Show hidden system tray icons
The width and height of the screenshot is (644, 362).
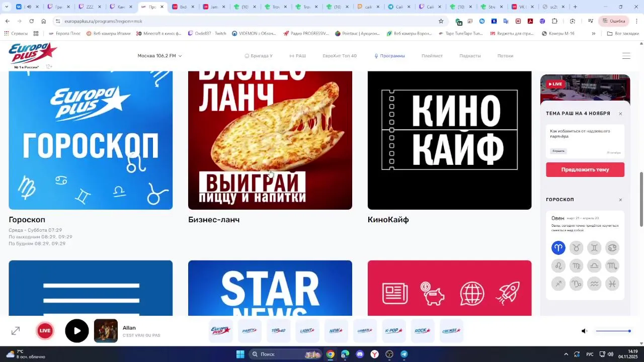coord(566,354)
